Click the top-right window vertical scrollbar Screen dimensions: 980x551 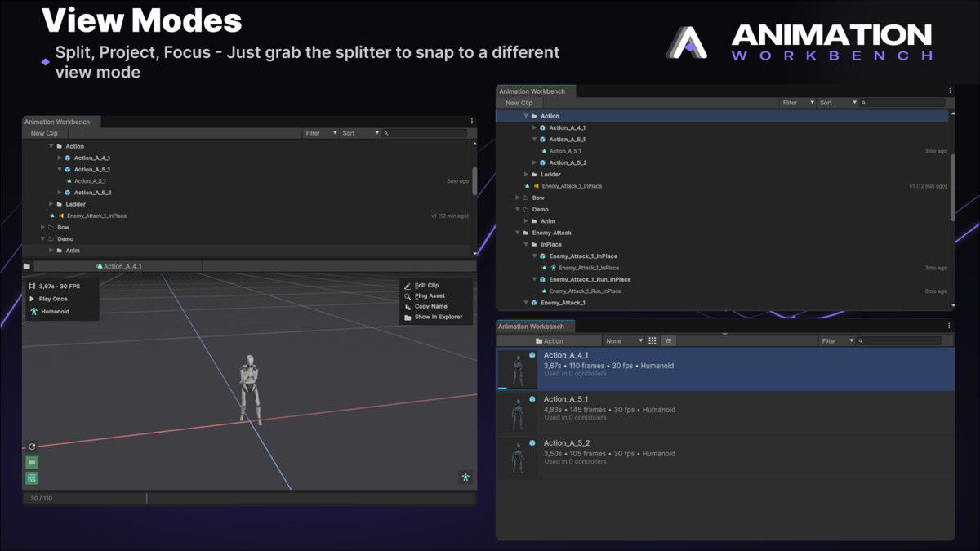point(952,187)
